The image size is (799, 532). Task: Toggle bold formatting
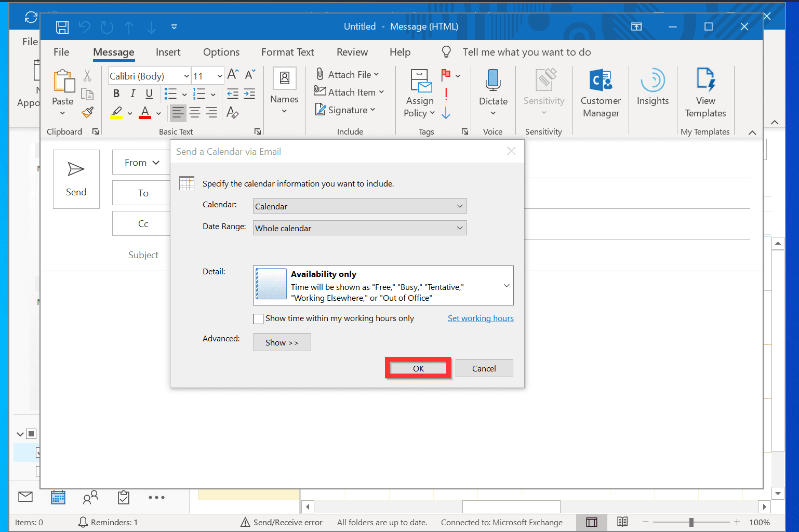(116, 94)
